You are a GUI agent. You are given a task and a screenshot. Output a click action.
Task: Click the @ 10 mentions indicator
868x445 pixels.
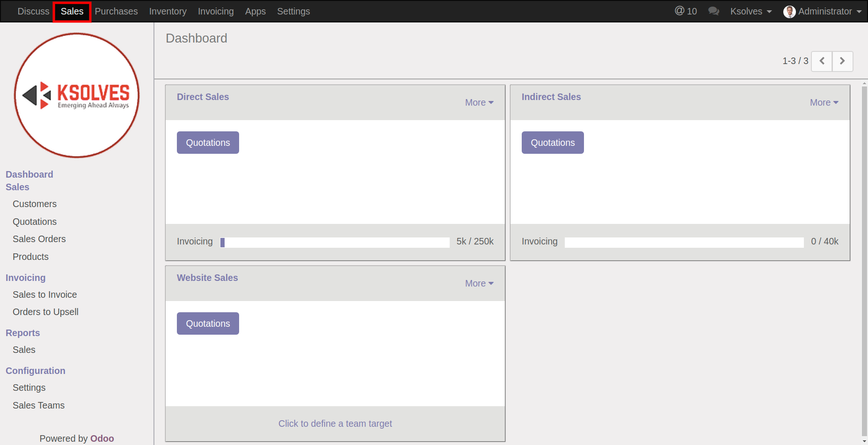coord(686,11)
